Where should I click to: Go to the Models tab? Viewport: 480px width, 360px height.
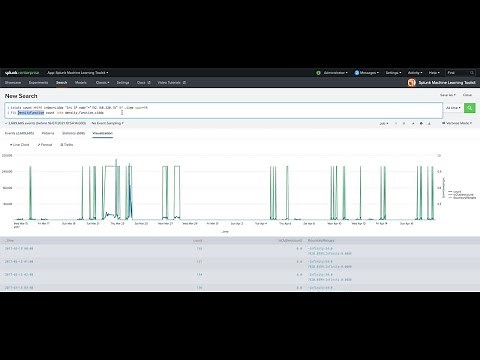point(81,83)
